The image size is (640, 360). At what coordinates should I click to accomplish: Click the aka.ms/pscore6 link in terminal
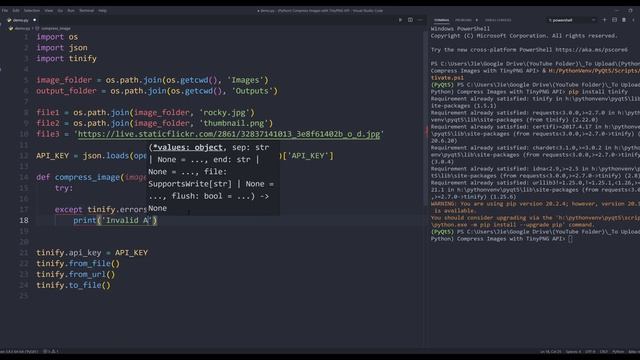tap(591, 50)
